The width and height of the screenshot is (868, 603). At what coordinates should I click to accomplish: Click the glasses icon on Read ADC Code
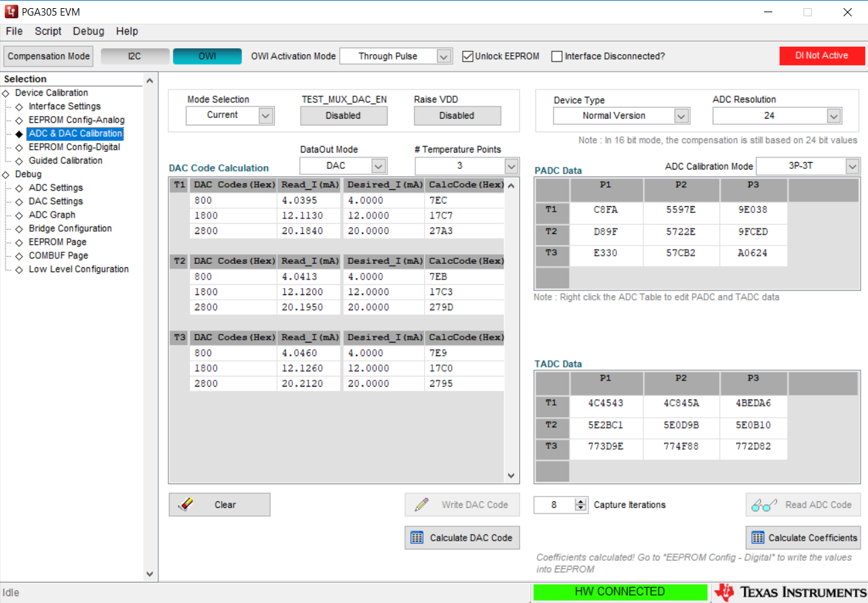pyautogui.click(x=765, y=505)
